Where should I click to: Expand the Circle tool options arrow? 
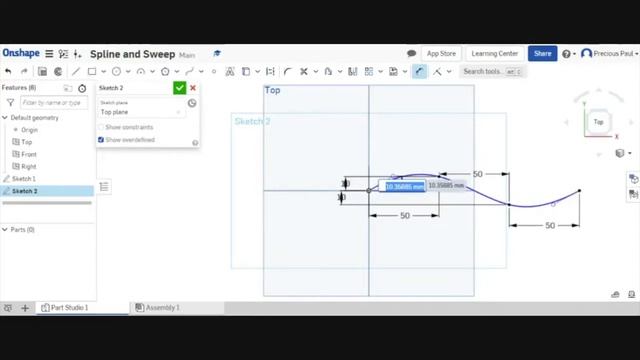pos(128,71)
